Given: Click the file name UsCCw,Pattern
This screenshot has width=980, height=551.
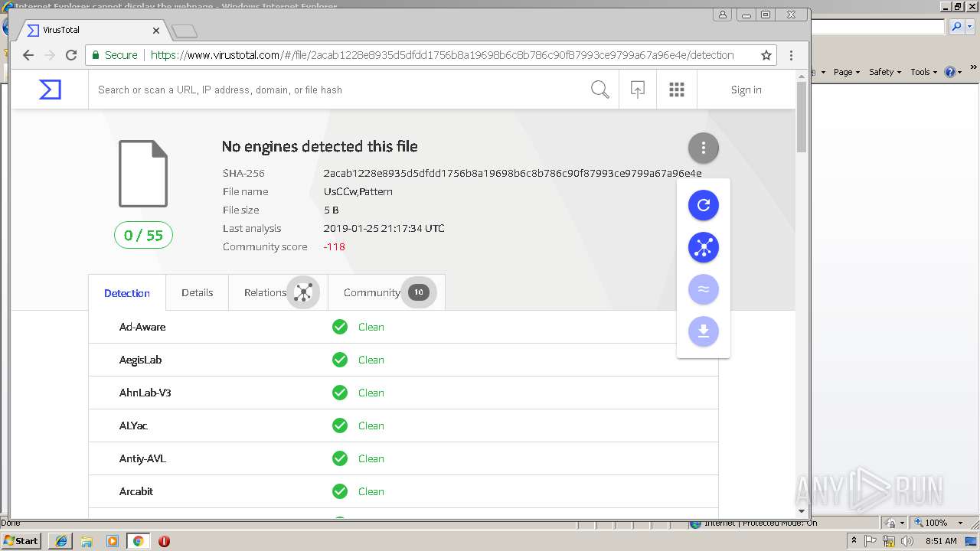Looking at the screenshot, I should (x=358, y=191).
